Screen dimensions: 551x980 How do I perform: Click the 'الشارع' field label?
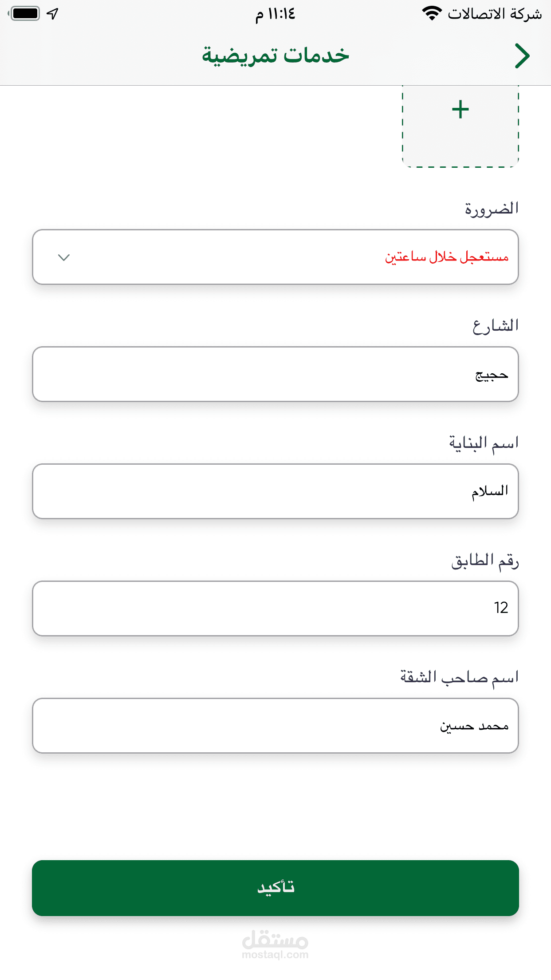pyautogui.click(x=495, y=326)
